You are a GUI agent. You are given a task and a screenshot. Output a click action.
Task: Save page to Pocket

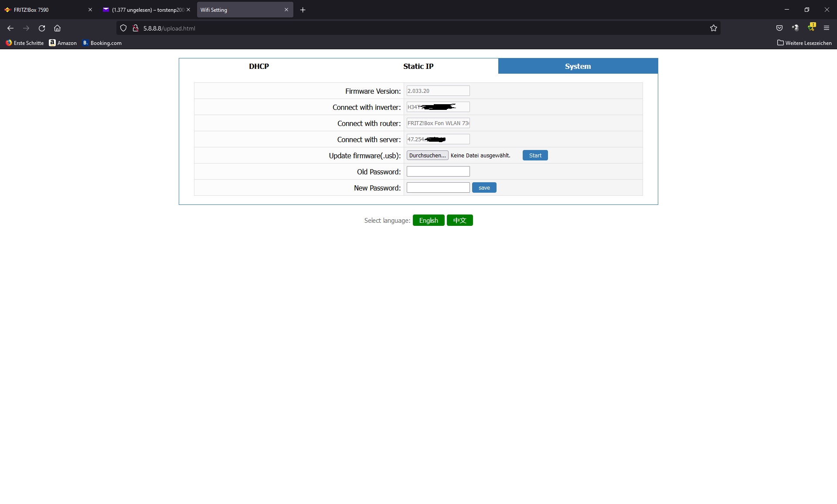tap(780, 28)
